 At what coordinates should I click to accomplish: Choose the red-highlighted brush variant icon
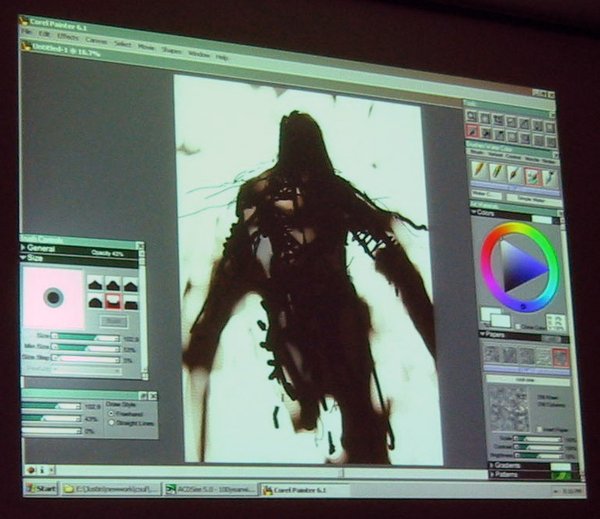pyautogui.click(x=533, y=176)
